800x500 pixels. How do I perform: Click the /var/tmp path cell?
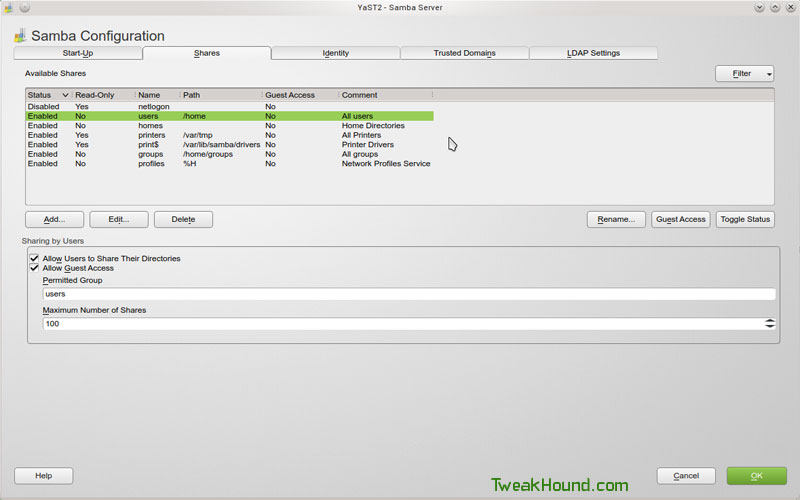[197, 135]
